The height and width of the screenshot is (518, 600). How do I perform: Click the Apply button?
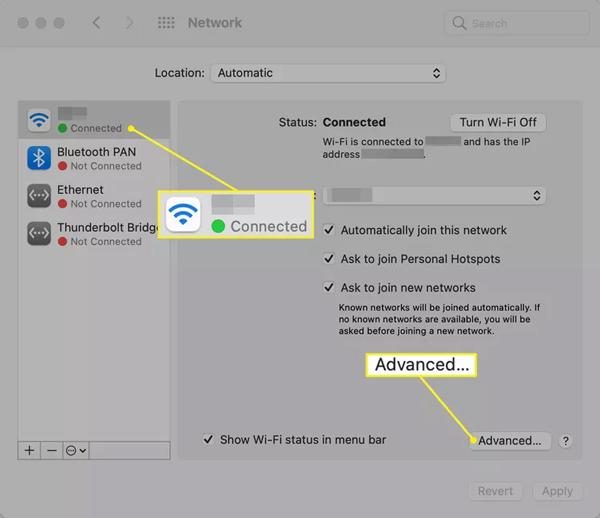pos(557,491)
